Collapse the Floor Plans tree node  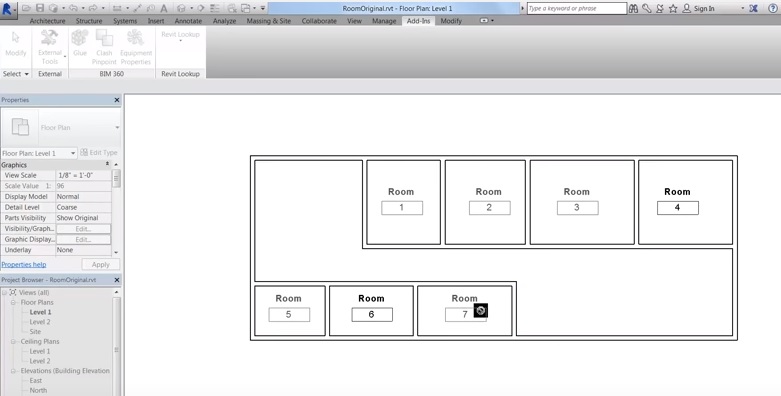coord(13,302)
